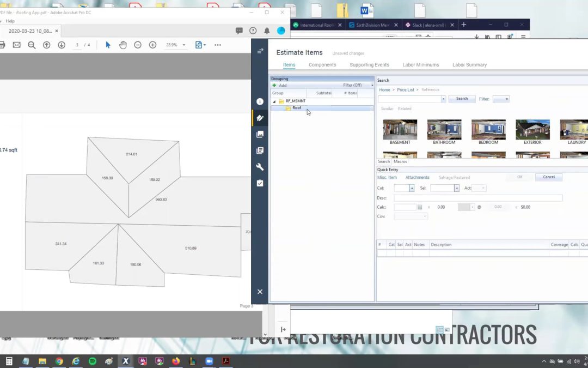
Task: Open the clipboard checklist sidebar icon
Action: click(x=260, y=183)
